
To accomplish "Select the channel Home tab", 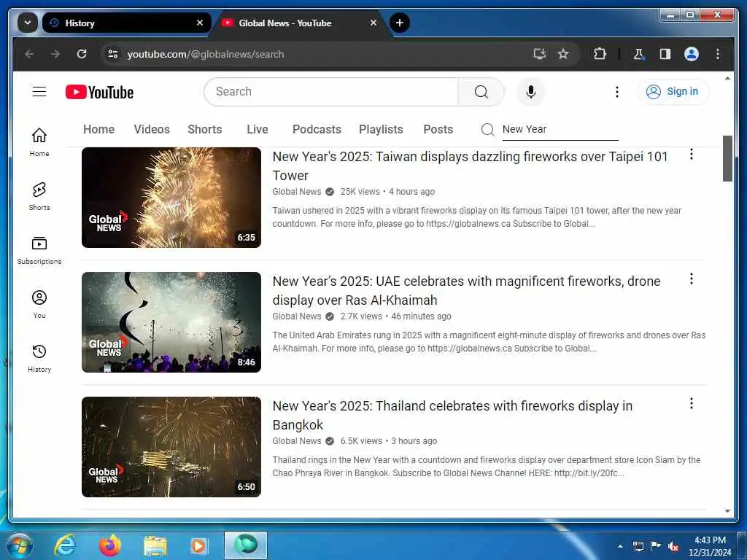I will [98, 129].
